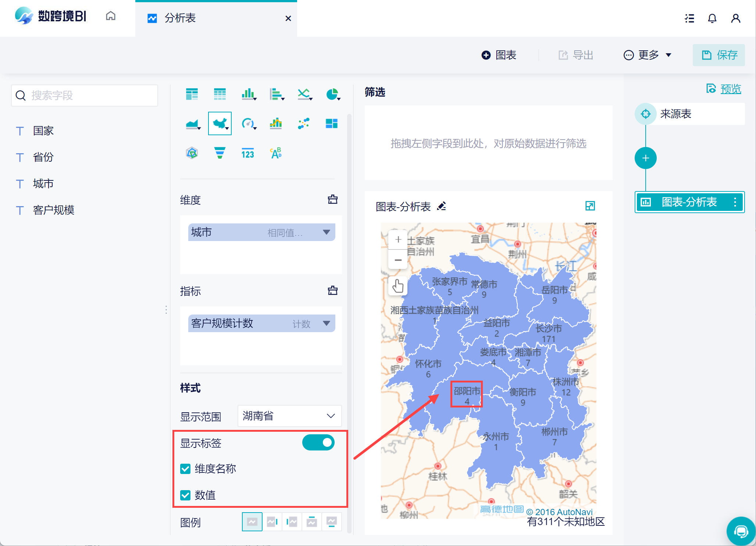Click the 搜索字段 search input
This screenshot has height=546, width=756.
pyautogui.click(x=85, y=96)
